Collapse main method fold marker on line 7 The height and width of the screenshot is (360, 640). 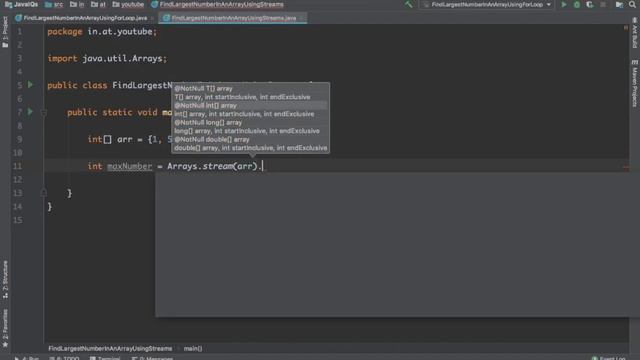tap(44, 112)
